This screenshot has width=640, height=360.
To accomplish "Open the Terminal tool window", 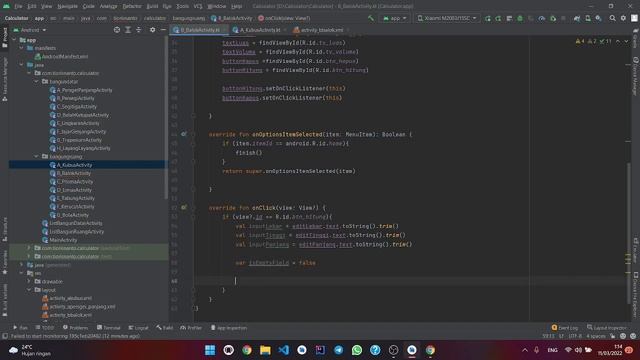I will click(x=109, y=328).
